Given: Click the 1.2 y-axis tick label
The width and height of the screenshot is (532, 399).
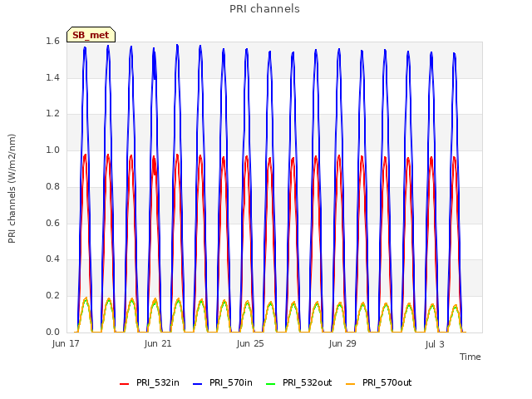Looking at the screenshot, I should (x=52, y=114).
